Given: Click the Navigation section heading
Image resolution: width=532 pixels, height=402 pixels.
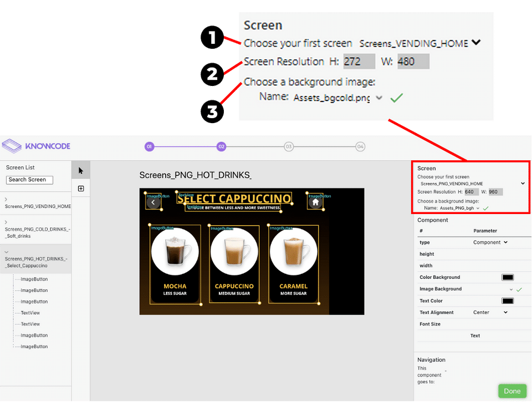Looking at the screenshot, I should pyautogui.click(x=431, y=359).
